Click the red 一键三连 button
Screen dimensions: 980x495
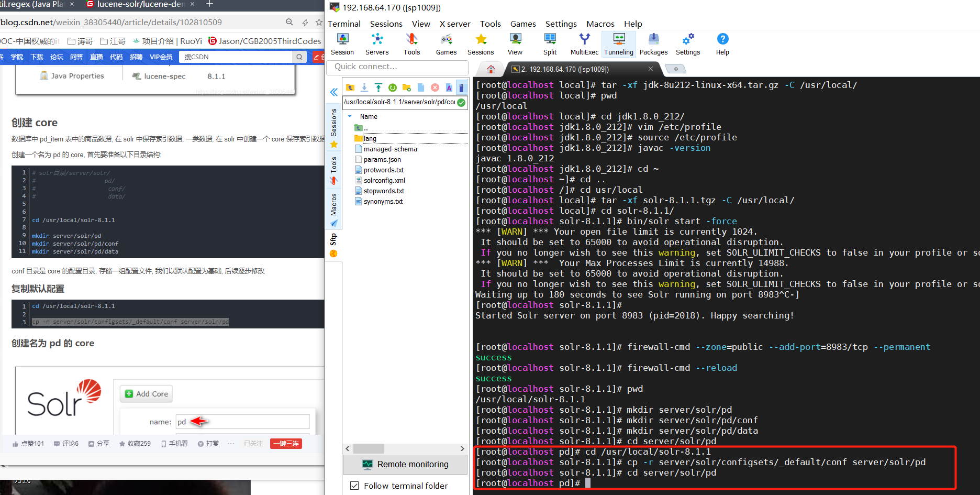click(286, 444)
